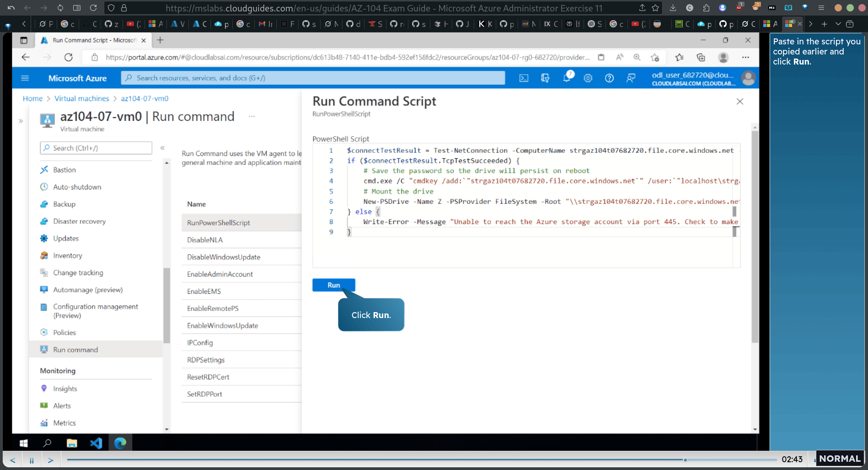
Task: Open Azure feedback icon
Action: point(631,78)
